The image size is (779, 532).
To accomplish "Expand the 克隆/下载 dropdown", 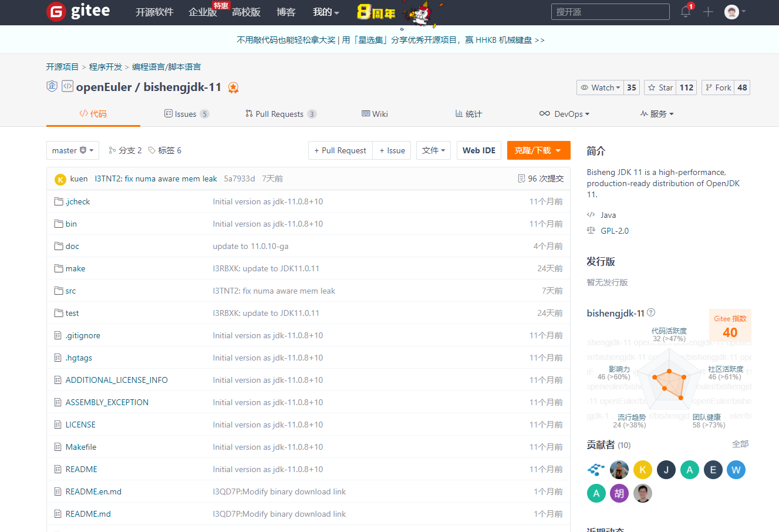I will (x=539, y=150).
